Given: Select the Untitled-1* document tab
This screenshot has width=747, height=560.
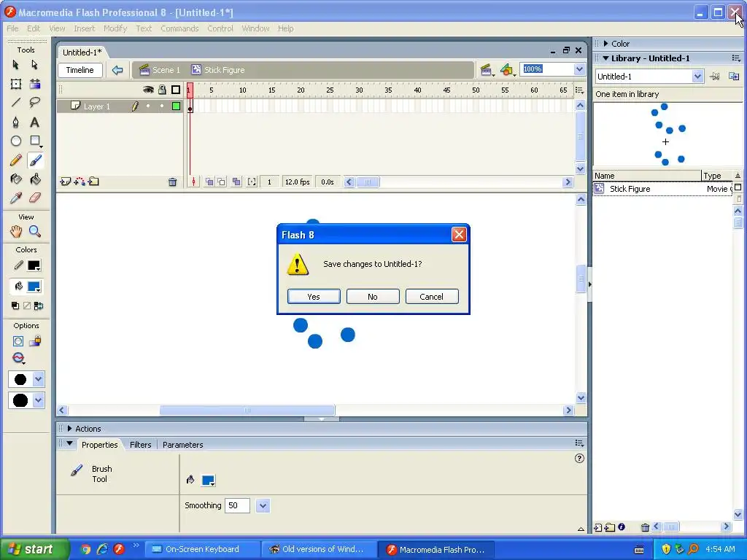Looking at the screenshot, I should [82, 52].
